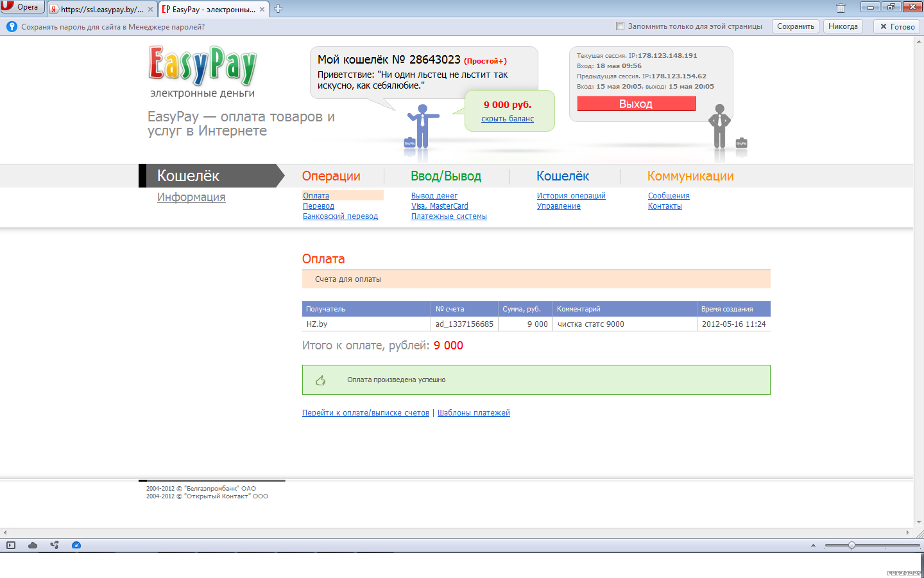The width and height of the screenshot is (924, 578).
Task: Open the Opera menu button
Action: tap(22, 7)
